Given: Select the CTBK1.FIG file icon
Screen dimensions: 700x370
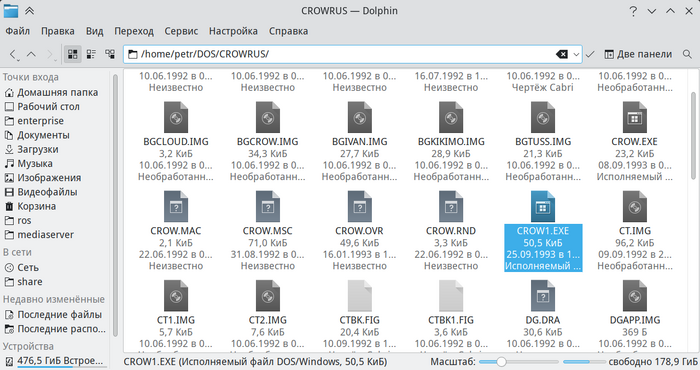Looking at the screenshot, I should click(451, 296).
